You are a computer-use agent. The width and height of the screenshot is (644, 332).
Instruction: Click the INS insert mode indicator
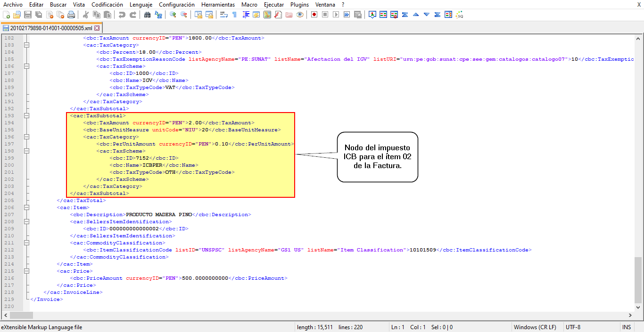[626, 327]
